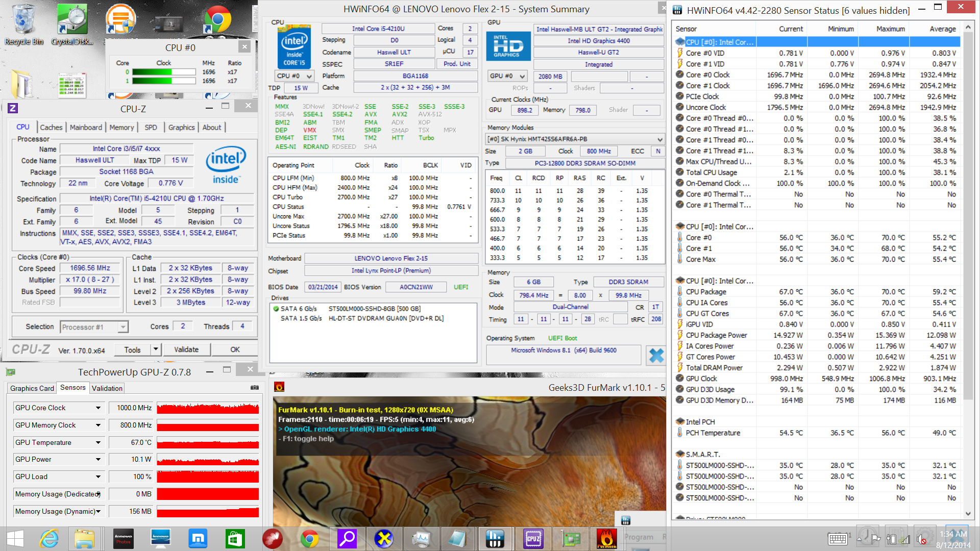This screenshot has width=980, height=551.
Task: Open the GPU #0 selector dropdown
Action: coord(507,76)
